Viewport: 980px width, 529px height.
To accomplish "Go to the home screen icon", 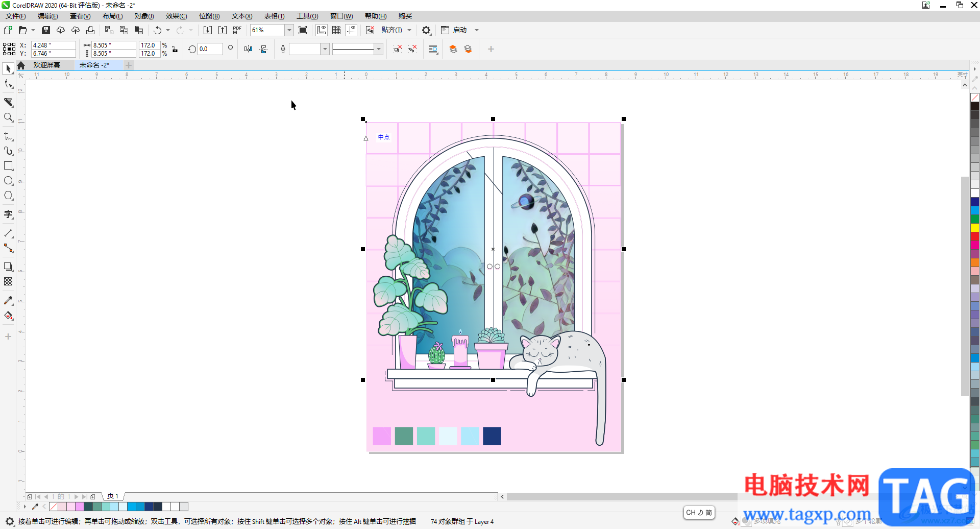I will (21, 65).
